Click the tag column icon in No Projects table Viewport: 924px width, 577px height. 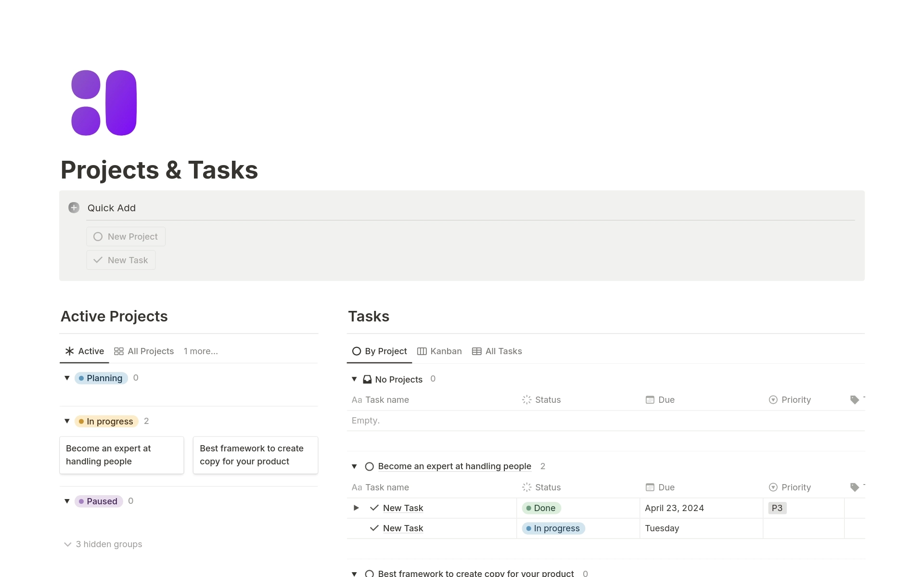pyautogui.click(x=855, y=400)
